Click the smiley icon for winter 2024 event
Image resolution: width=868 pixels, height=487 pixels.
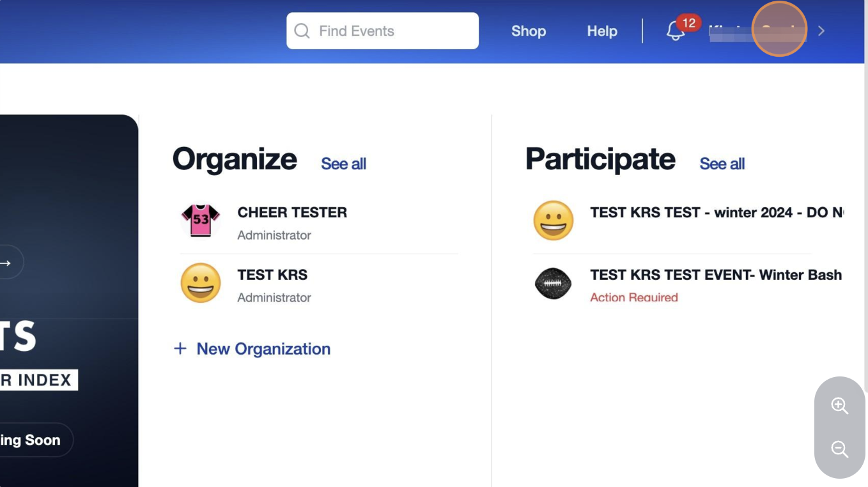(x=554, y=220)
